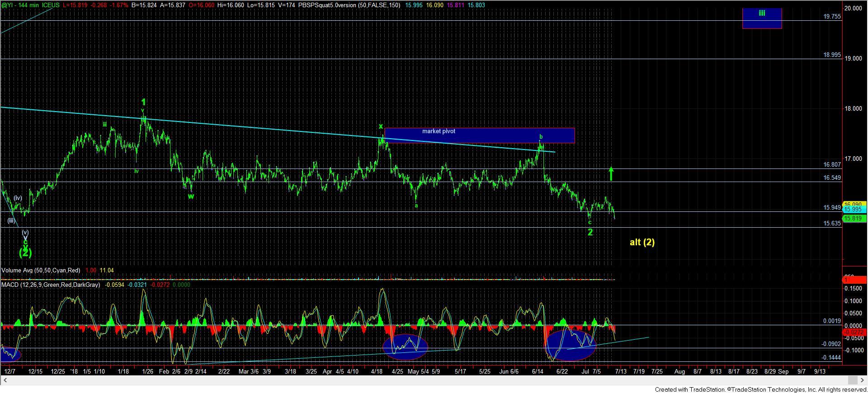Screen dimensions: 868x393
Task: Click the Aug date label on time axis
Action: coord(679,371)
